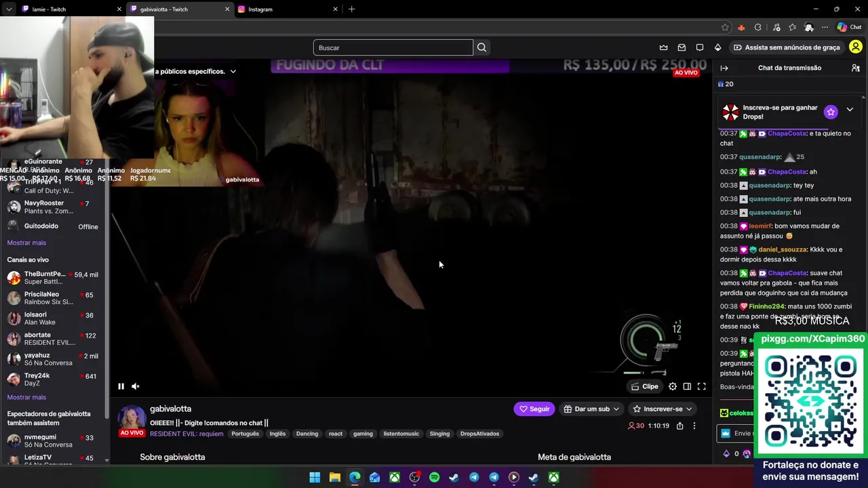Open the PriscilaNeo channel in sidebar
The width and height of the screenshot is (868, 488).
tap(53, 298)
